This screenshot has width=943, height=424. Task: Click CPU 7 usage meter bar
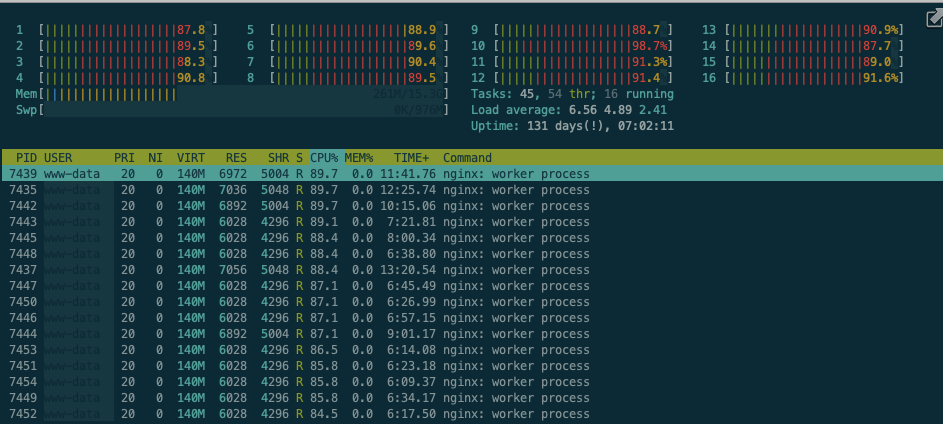pos(359,61)
